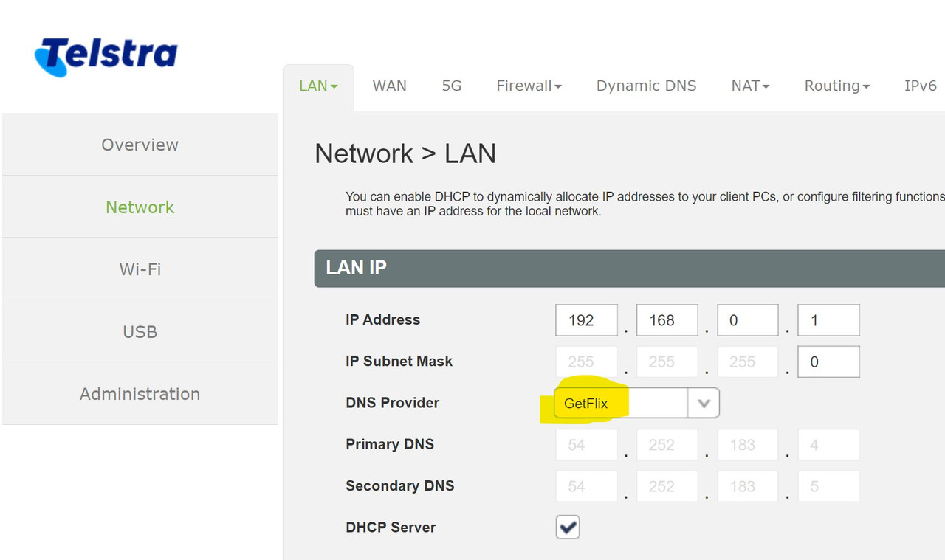Expand the Firewall menu tab
This screenshot has height=560, width=945.
pyautogui.click(x=529, y=86)
